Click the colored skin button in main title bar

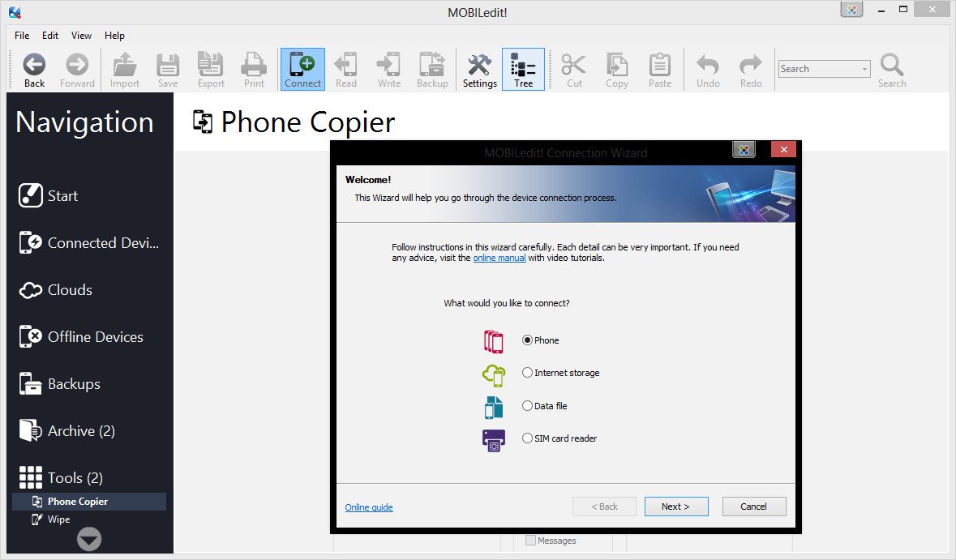[851, 10]
